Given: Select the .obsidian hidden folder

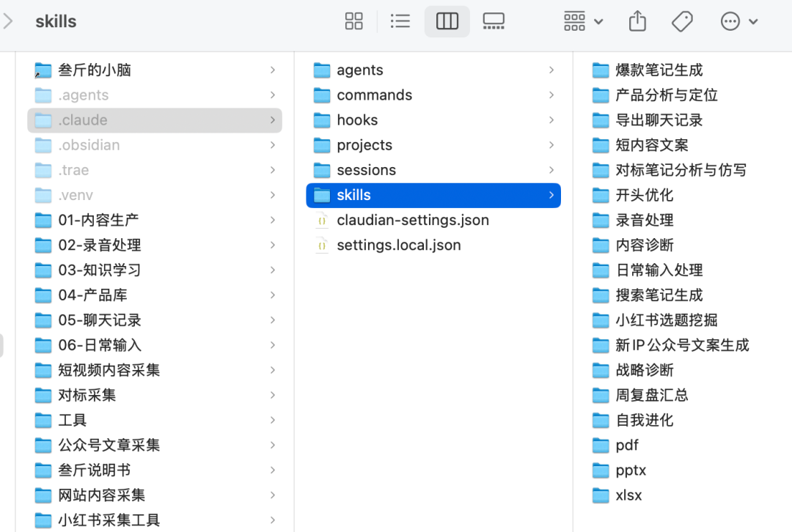Looking at the screenshot, I should click(89, 145).
